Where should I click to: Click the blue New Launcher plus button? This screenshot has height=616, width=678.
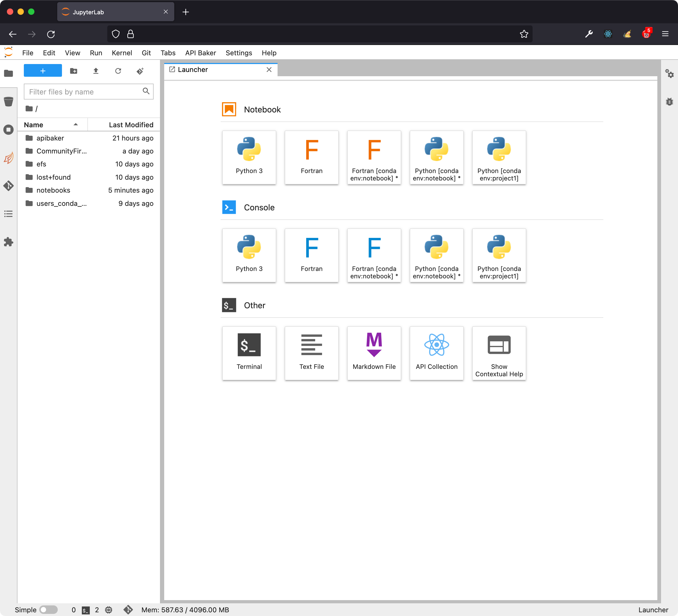(x=43, y=71)
